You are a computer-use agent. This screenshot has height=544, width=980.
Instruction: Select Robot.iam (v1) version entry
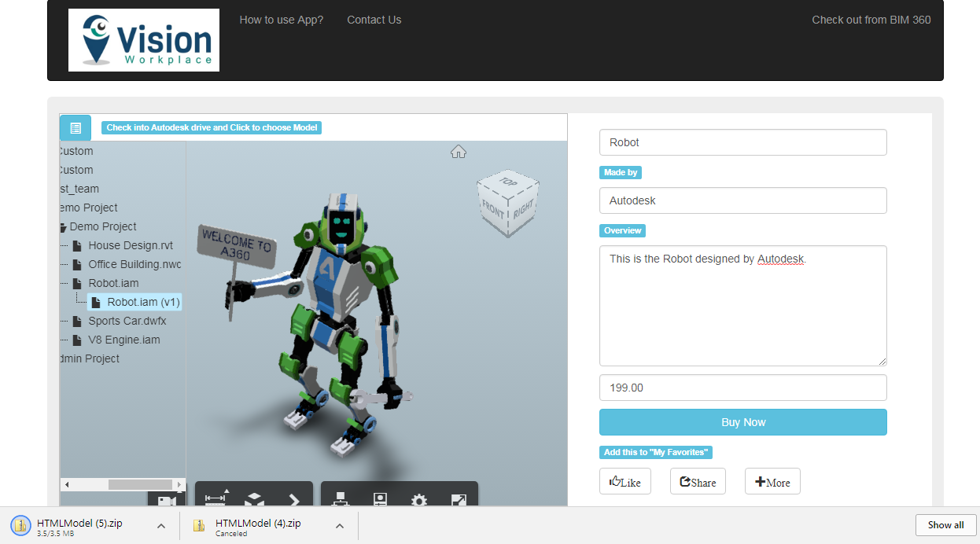tap(134, 302)
